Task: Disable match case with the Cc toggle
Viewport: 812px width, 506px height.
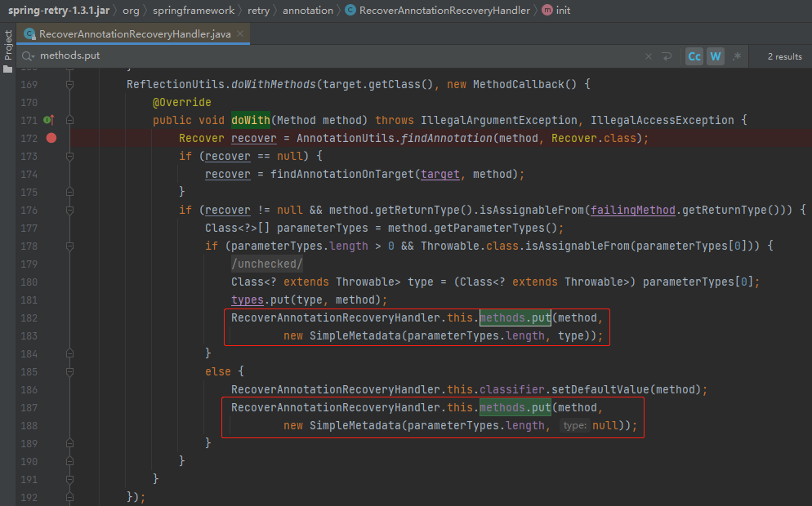Action: pos(694,56)
